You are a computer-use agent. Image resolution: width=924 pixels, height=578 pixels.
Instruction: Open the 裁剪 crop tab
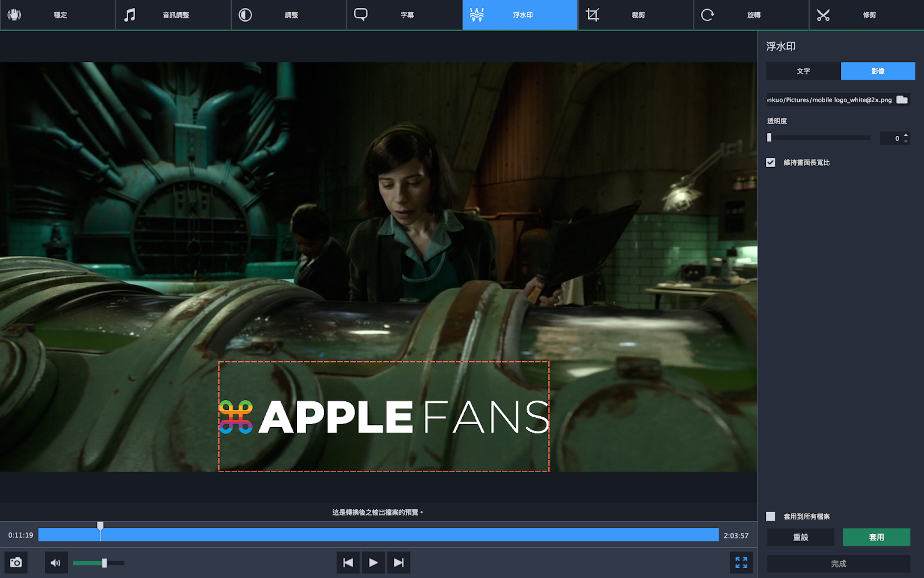click(x=635, y=15)
